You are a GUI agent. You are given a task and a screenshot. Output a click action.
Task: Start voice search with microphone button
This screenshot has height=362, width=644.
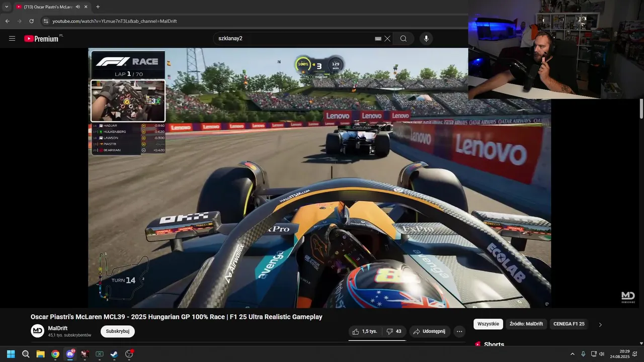[426, 39]
